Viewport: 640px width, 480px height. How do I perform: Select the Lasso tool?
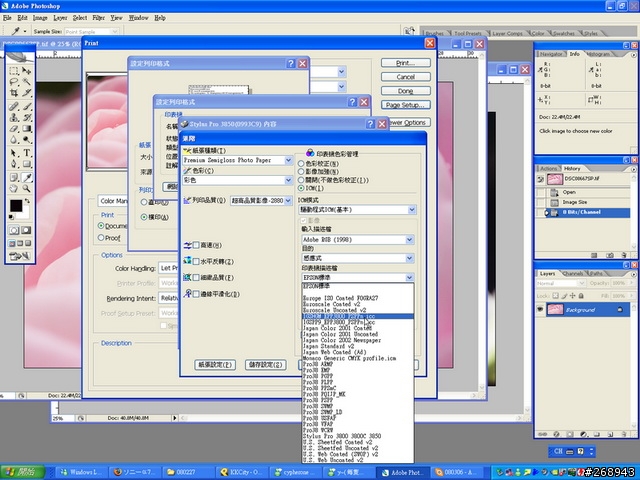click(14, 82)
